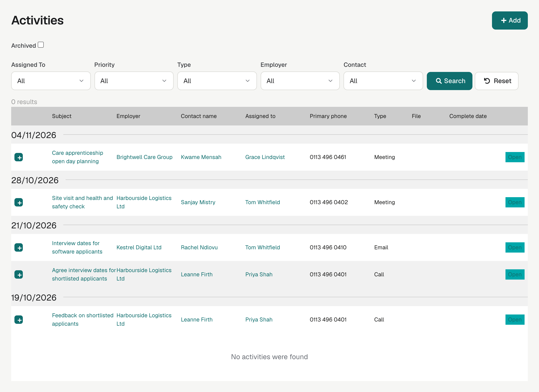
Task: Click the Contact name column header
Action: coord(199,116)
